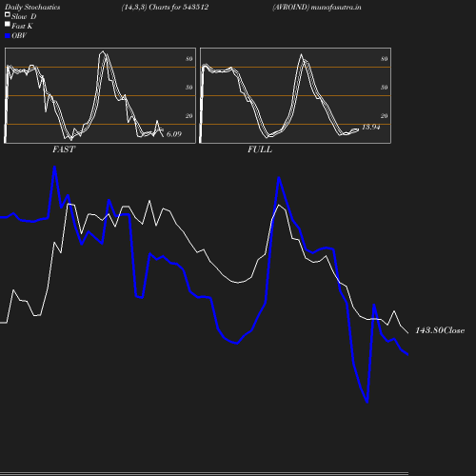Click the Slow D legend swatch
The width and height of the screenshot is (476, 476).
[x=8, y=14]
